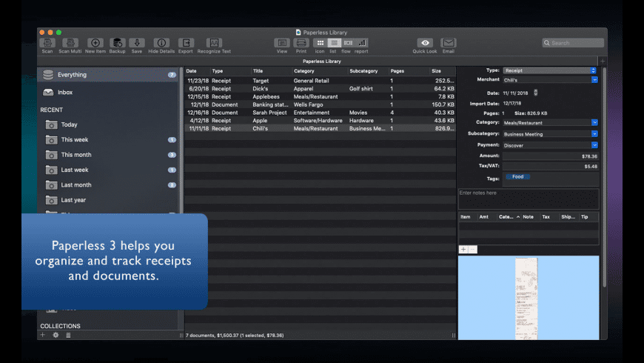Open the Payment dropdown
Screen dimensions: 644x363
pyautogui.click(x=594, y=145)
